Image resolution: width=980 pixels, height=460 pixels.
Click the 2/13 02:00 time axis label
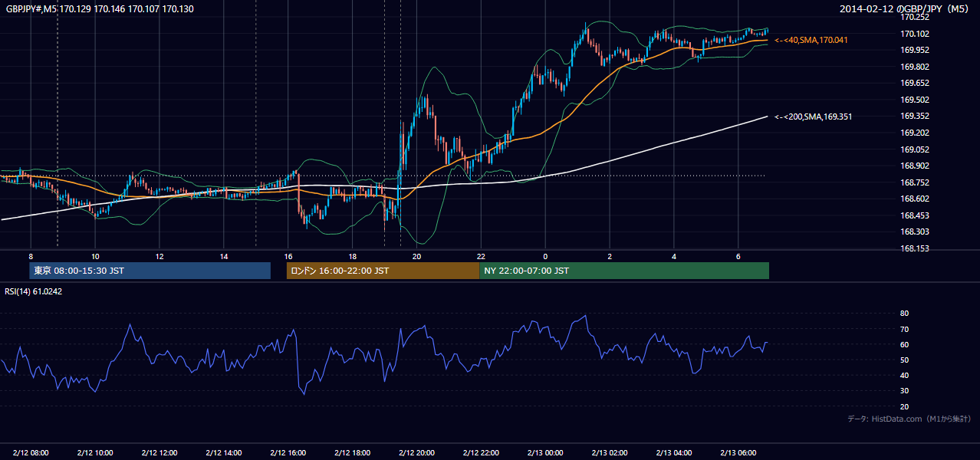pyautogui.click(x=610, y=453)
